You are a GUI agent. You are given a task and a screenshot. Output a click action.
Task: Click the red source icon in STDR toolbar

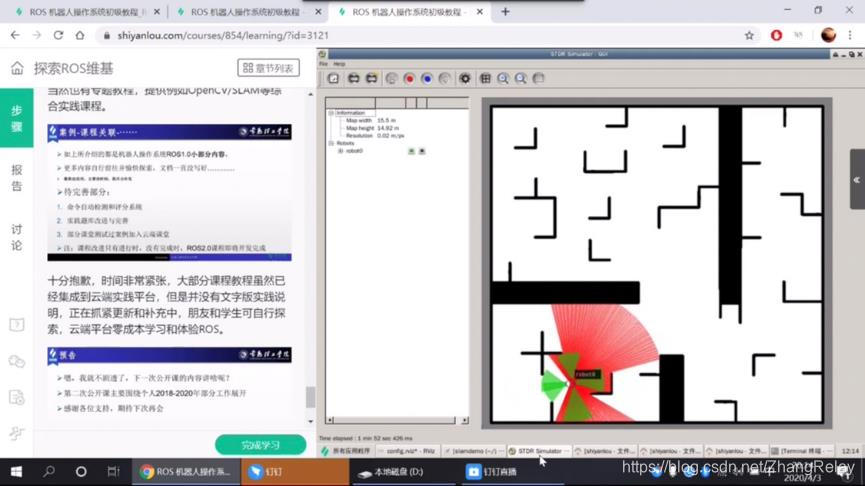409,78
